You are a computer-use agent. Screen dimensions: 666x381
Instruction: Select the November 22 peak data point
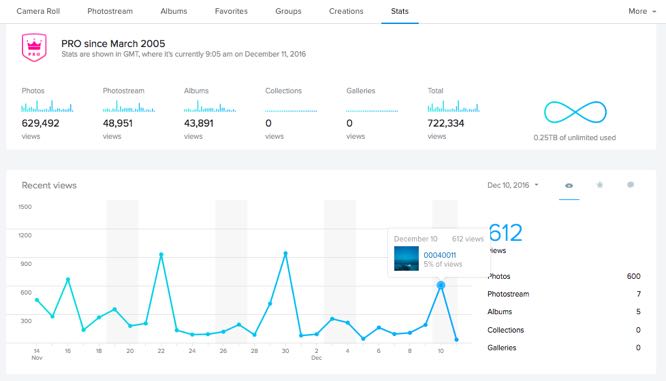tap(161, 255)
